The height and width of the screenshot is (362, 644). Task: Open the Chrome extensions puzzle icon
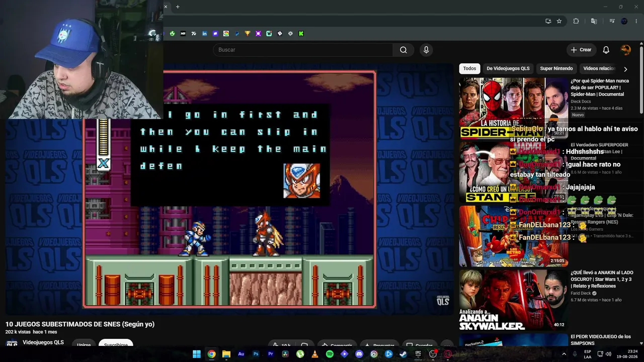click(576, 21)
